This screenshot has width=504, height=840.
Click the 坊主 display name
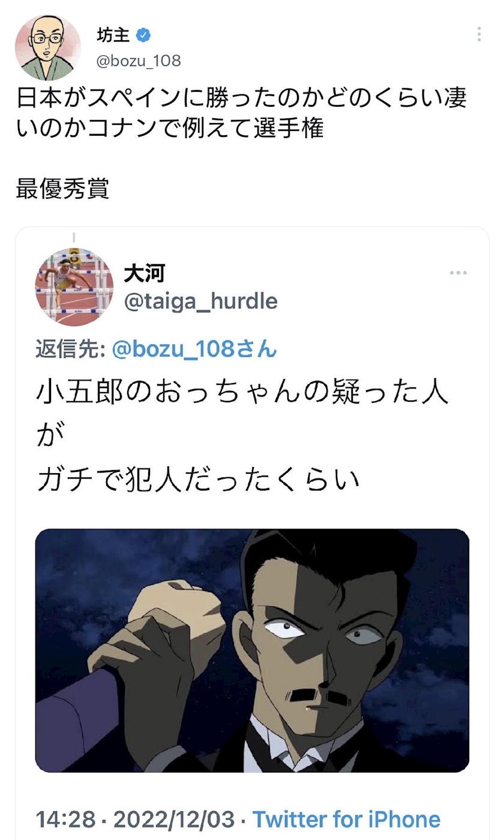(x=113, y=35)
